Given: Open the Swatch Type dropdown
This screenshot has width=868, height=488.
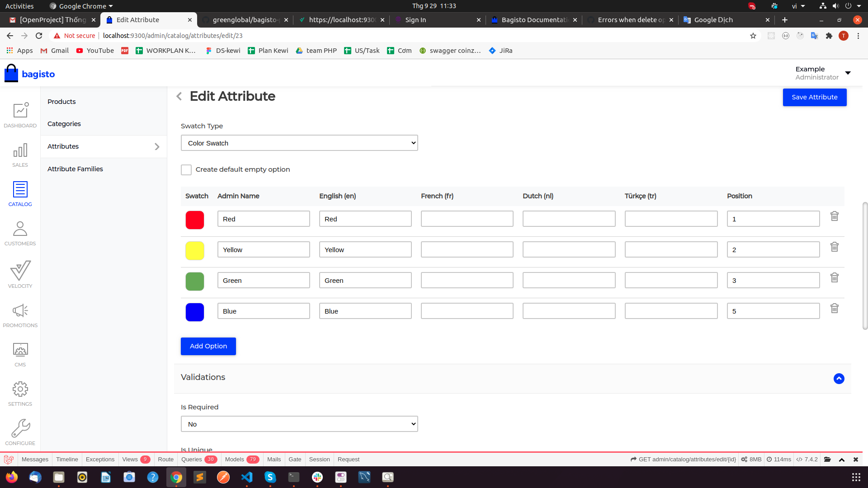Looking at the screenshot, I should click(x=299, y=143).
